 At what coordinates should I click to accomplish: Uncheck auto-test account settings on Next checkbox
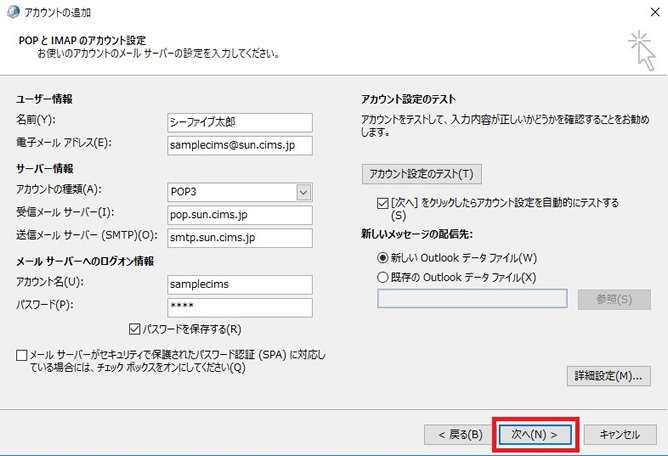383,203
